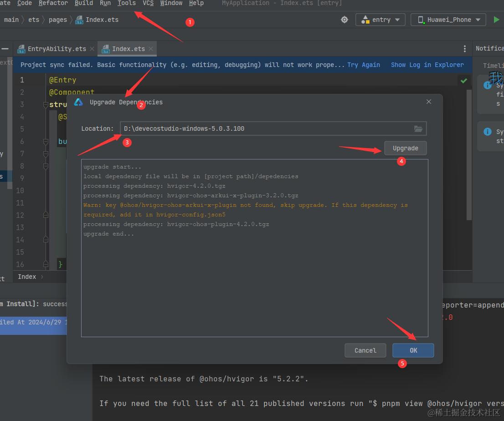
Task: Click the 'upgrade start...' log line
Action: point(112,167)
